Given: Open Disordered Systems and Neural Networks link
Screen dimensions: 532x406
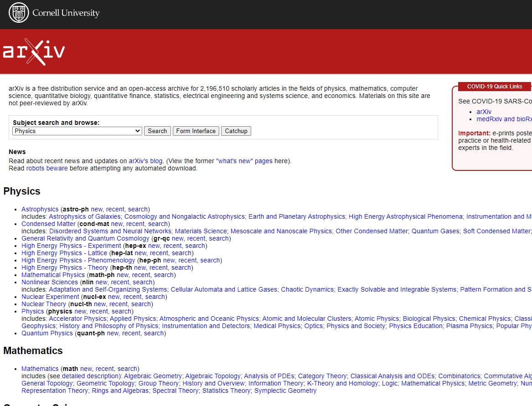Looking at the screenshot, I should tap(110, 231).
